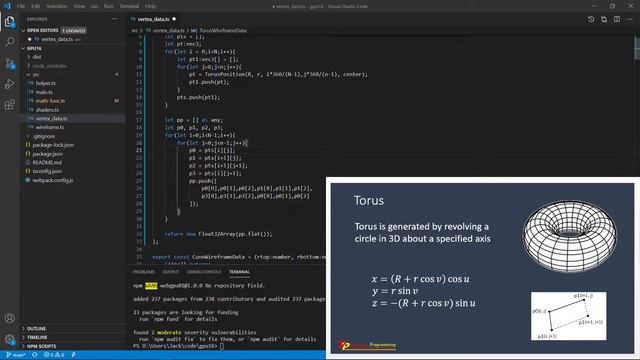Open the Run and Debug view

coord(9,84)
